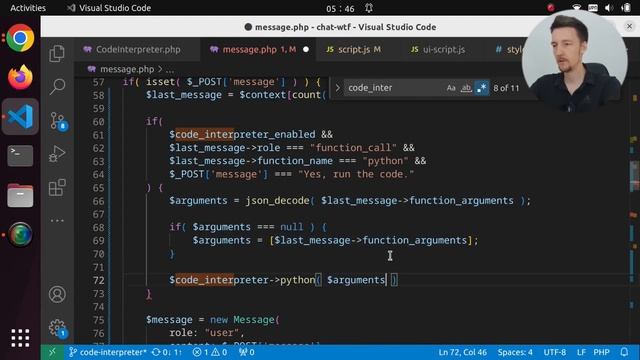Open the system volume indicator
The width and height of the screenshot is (640, 360).
tap(609, 8)
